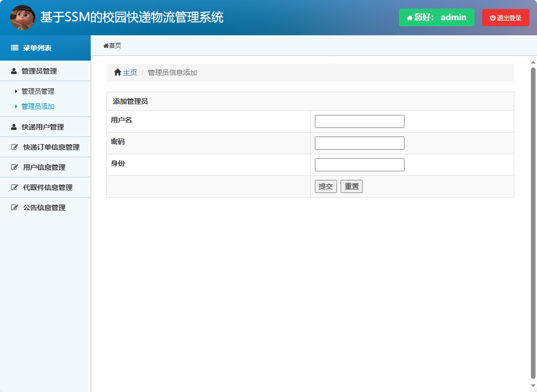Open the 公告信息管理 menu entry
Viewport: 537px width, 392px height.
(x=45, y=207)
